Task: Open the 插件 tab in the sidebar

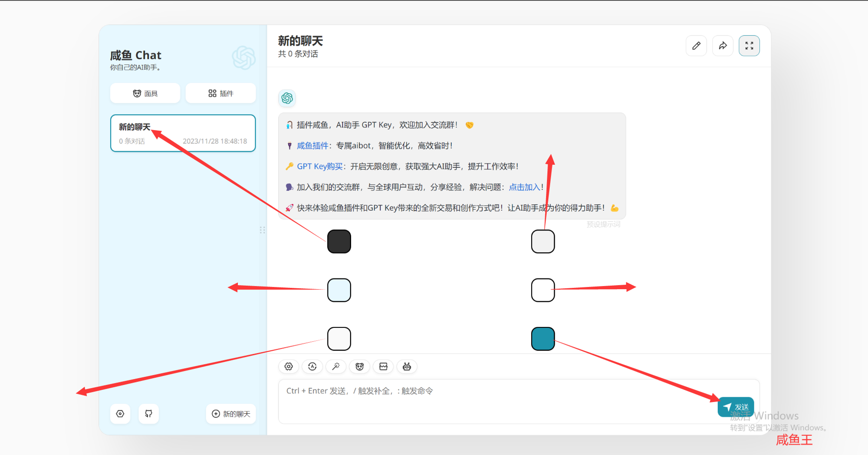Action: (220, 93)
